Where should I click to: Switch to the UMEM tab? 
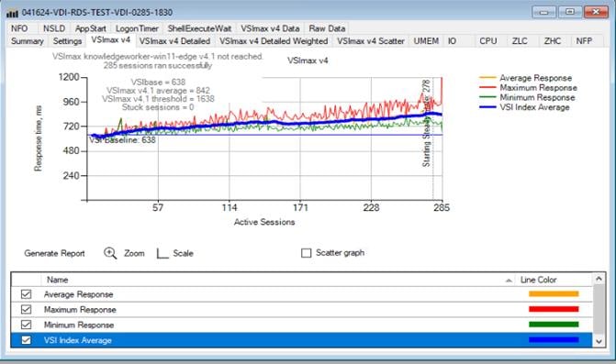[426, 41]
